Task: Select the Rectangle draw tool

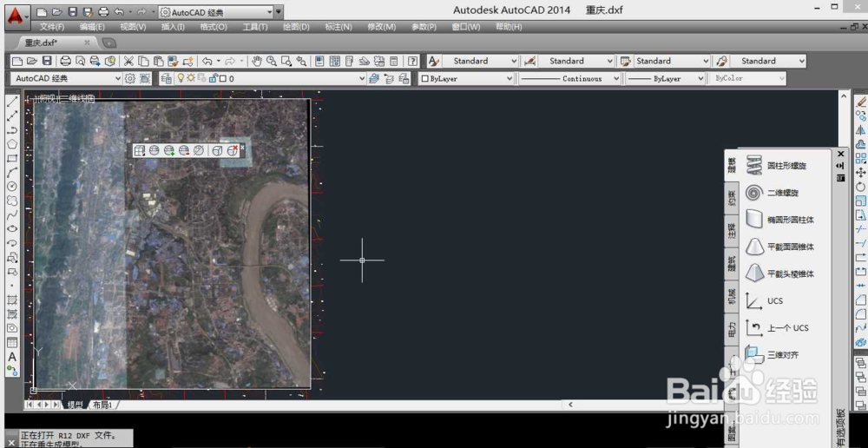Action: (11, 158)
